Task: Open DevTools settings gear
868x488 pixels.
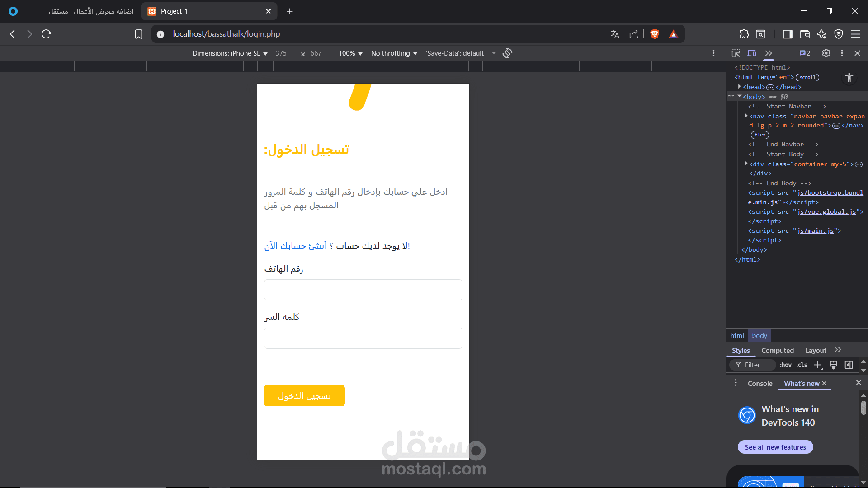Action: point(826,53)
